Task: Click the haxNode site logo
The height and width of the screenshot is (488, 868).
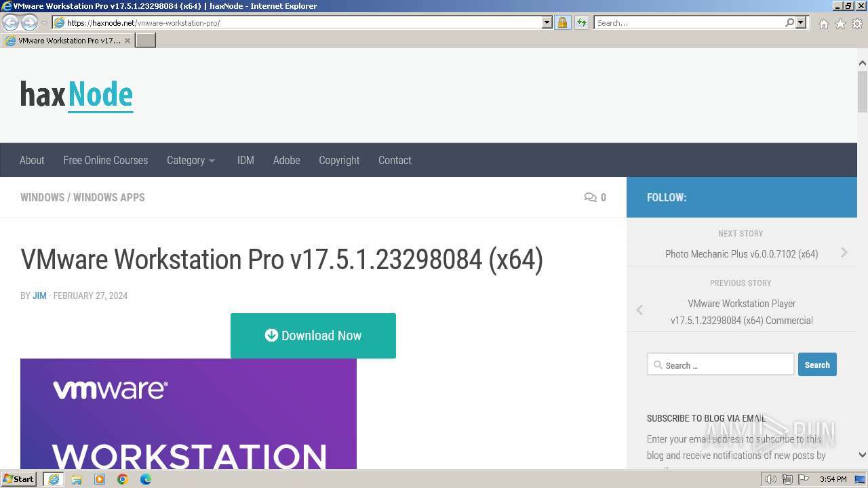Action: coord(77,96)
